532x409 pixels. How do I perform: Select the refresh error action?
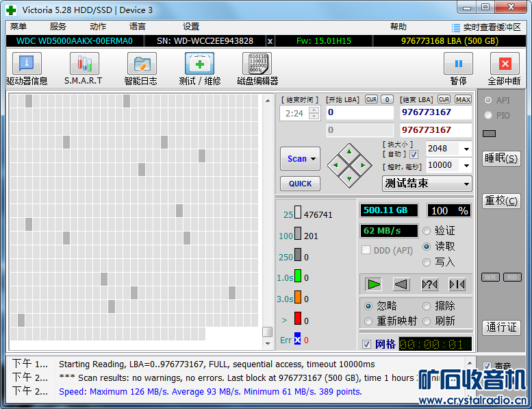pos(427,321)
